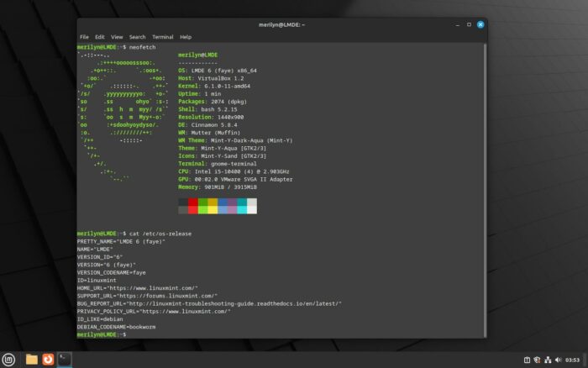Click the ID=linuxmint line
This screenshot has height=368, width=588.
(x=97, y=281)
